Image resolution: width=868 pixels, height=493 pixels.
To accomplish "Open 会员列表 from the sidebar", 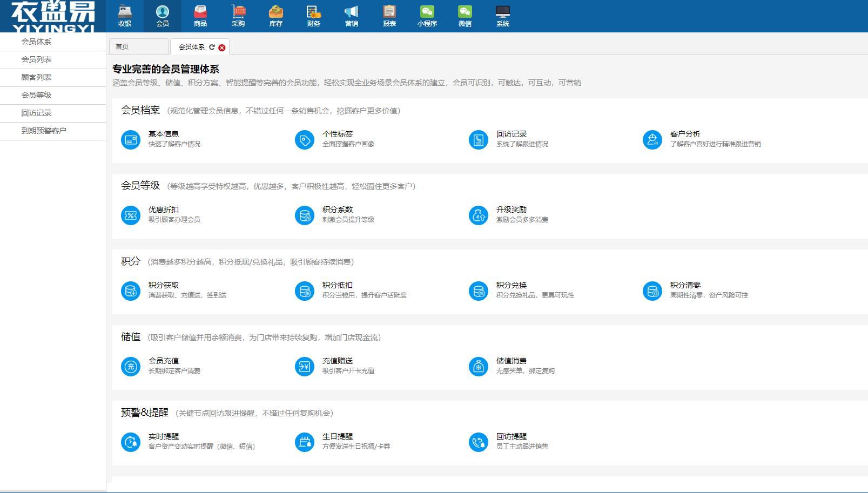I will tap(35, 59).
